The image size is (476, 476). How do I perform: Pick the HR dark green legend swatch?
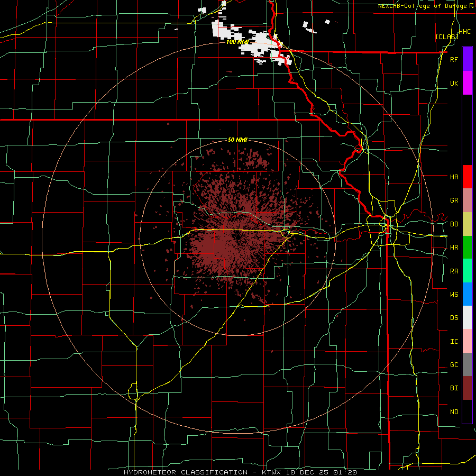coord(467,248)
